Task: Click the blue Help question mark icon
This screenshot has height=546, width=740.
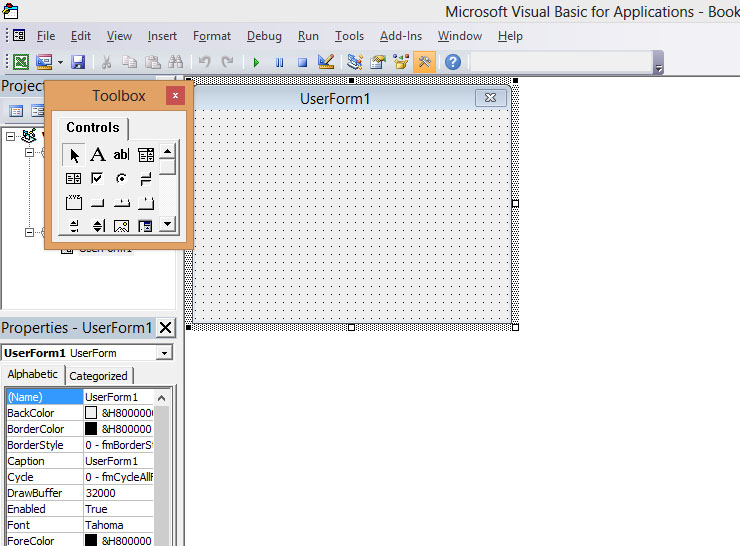Action: tap(453, 62)
